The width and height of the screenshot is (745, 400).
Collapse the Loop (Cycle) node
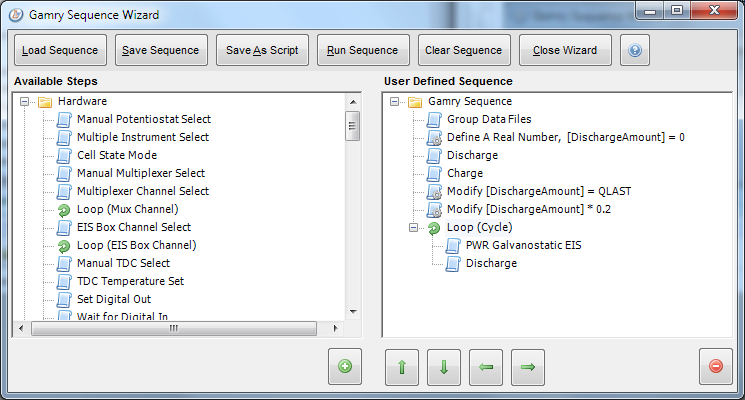pyautogui.click(x=413, y=228)
